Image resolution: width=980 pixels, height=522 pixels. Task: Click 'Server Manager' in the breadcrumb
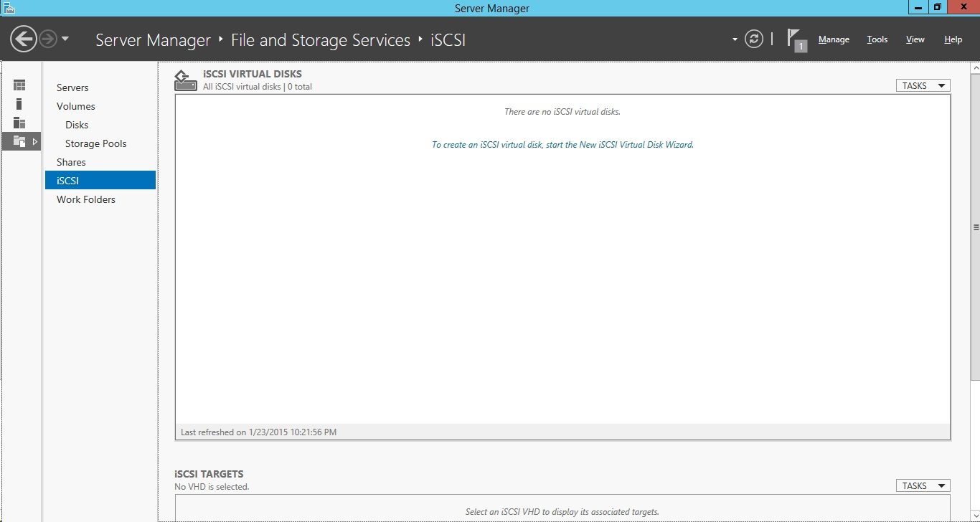coord(153,39)
